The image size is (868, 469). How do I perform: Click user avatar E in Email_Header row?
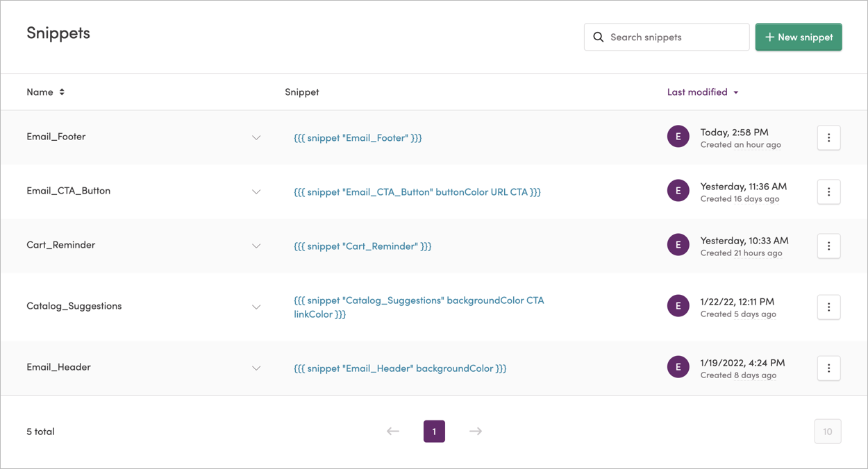(678, 367)
